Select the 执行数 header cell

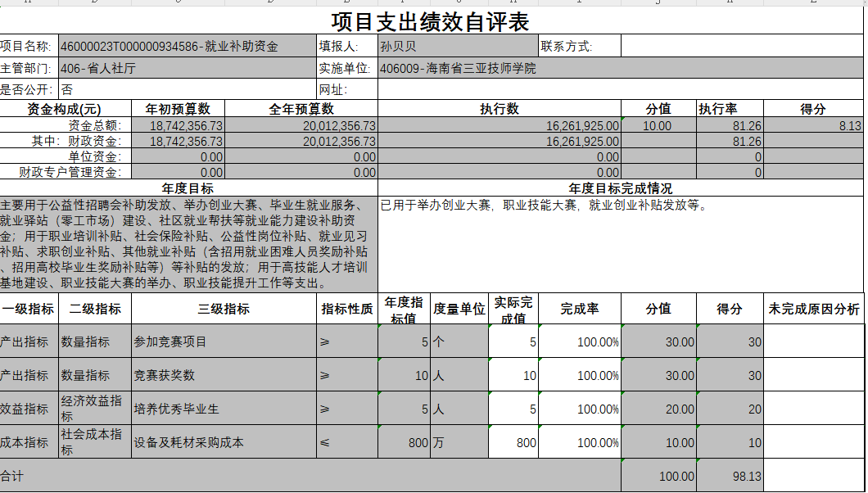[500, 108]
